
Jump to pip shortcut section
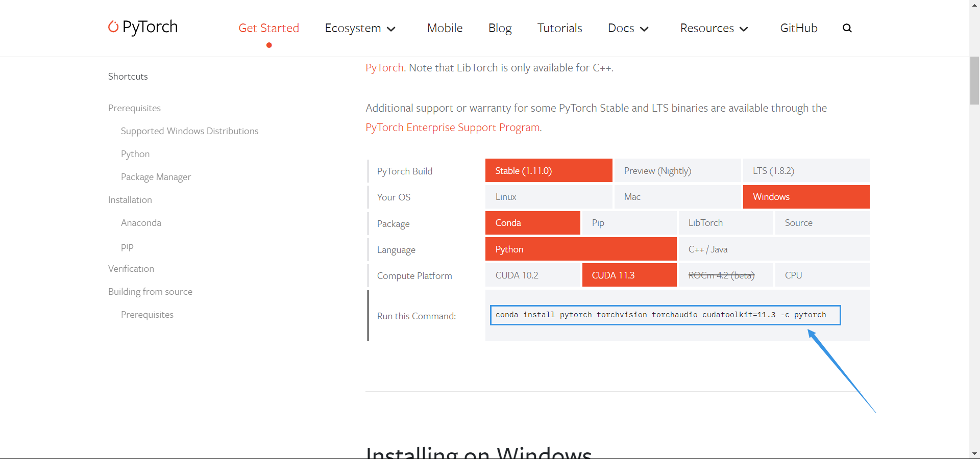[127, 246]
